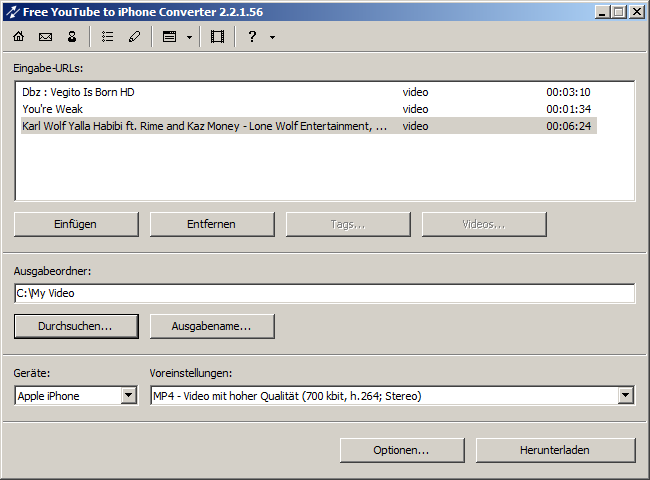This screenshot has width=650, height=480.
Task: Click the window layout icon in the toolbar
Action: click(x=169, y=37)
